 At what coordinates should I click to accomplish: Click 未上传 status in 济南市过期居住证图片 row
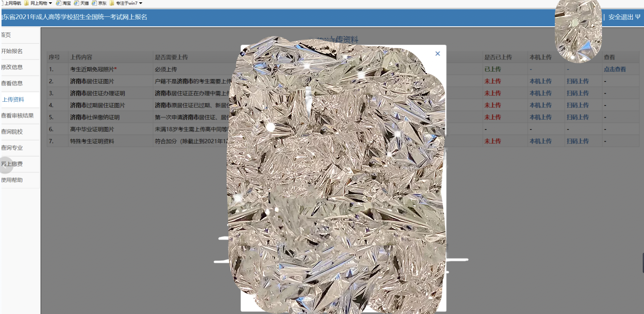coord(493,105)
